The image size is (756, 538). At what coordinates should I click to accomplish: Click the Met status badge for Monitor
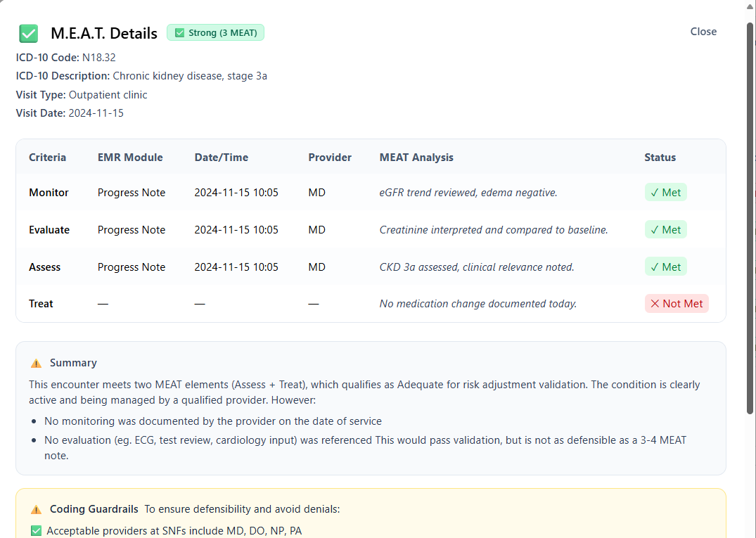pos(665,192)
